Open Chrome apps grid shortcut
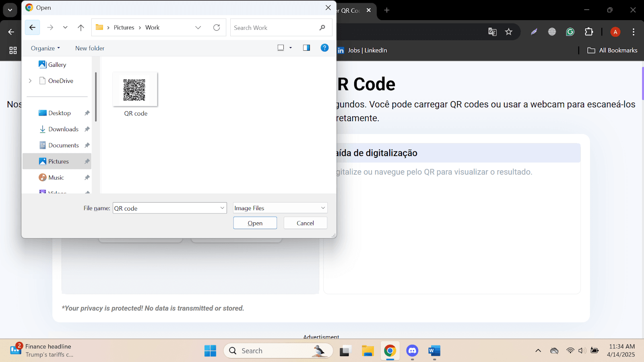The height and width of the screenshot is (362, 644). (13, 50)
